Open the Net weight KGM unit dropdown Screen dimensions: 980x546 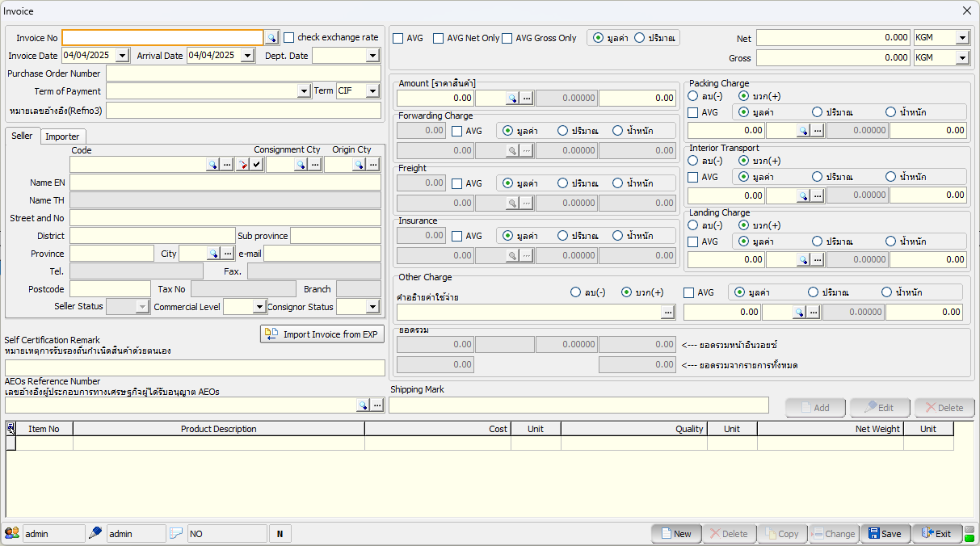[962, 38]
